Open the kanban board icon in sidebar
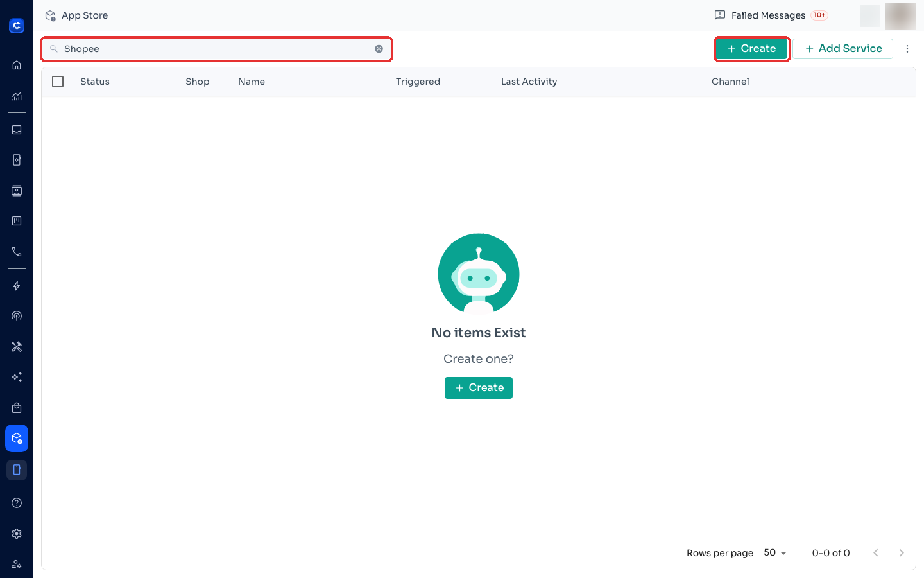The width and height of the screenshot is (924, 578). (x=17, y=221)
